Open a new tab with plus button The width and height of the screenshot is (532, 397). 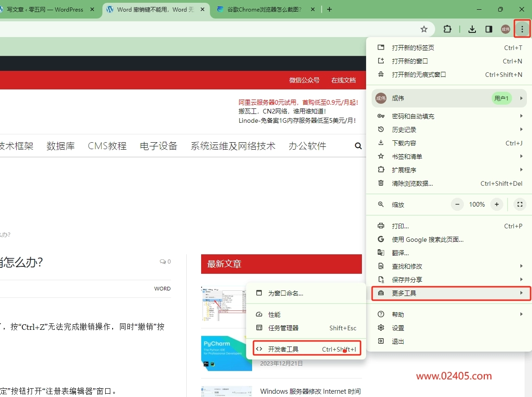click(329, 9)
